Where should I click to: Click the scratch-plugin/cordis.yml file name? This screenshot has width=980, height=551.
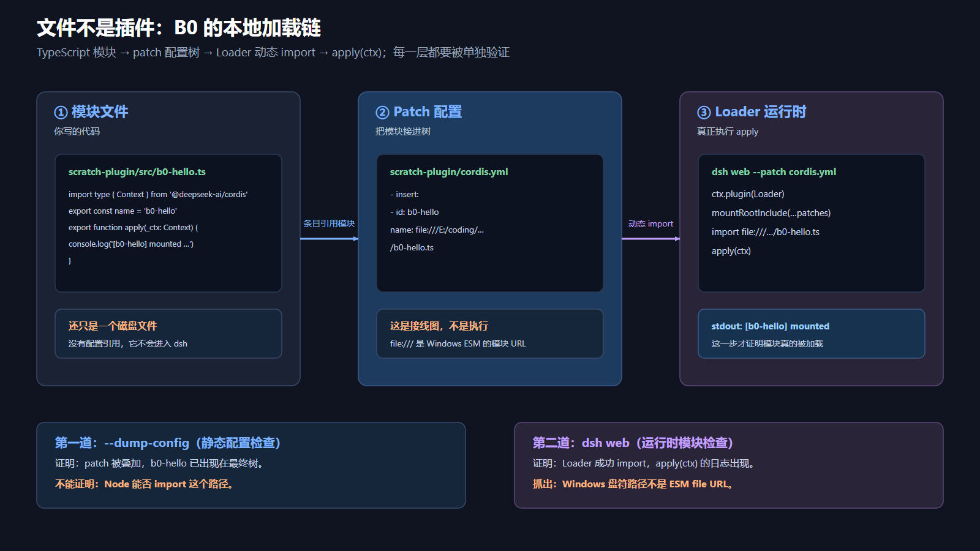(x=449, y=172)
